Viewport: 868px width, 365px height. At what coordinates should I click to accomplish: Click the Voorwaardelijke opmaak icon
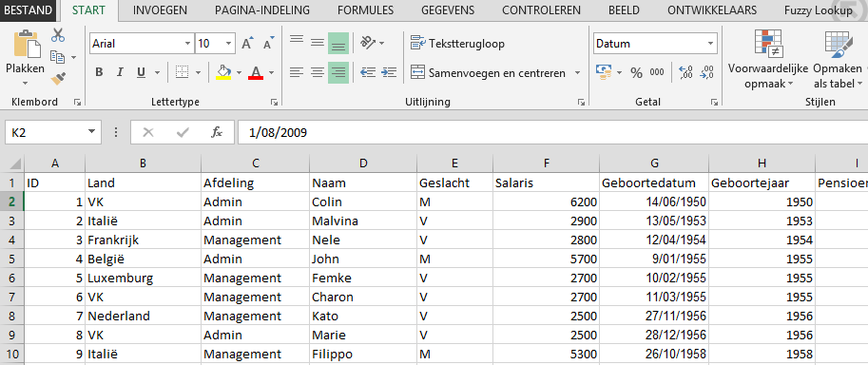tap(768, 45)
